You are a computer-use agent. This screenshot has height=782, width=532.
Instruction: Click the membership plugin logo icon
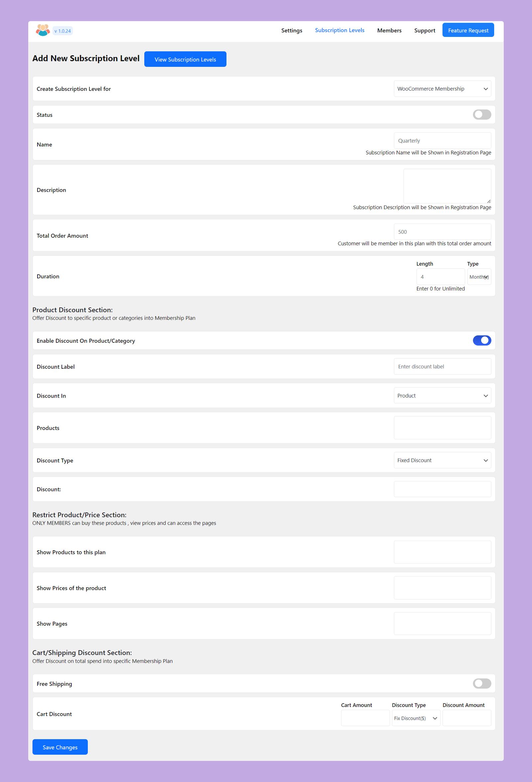click(43, 30)
